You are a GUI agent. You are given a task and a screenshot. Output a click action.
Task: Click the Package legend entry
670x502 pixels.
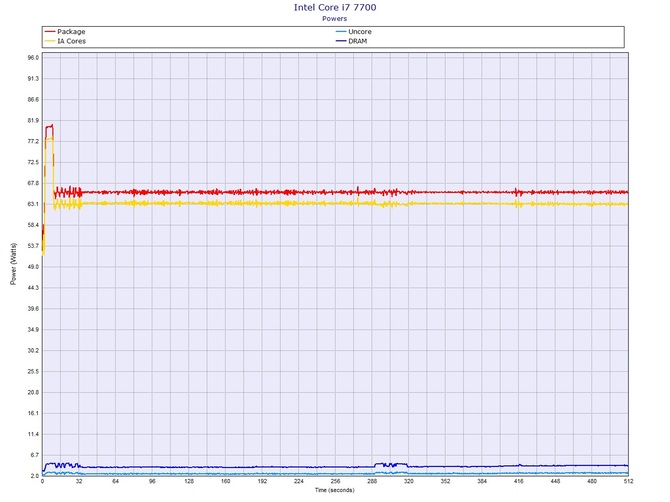[65, 32]
